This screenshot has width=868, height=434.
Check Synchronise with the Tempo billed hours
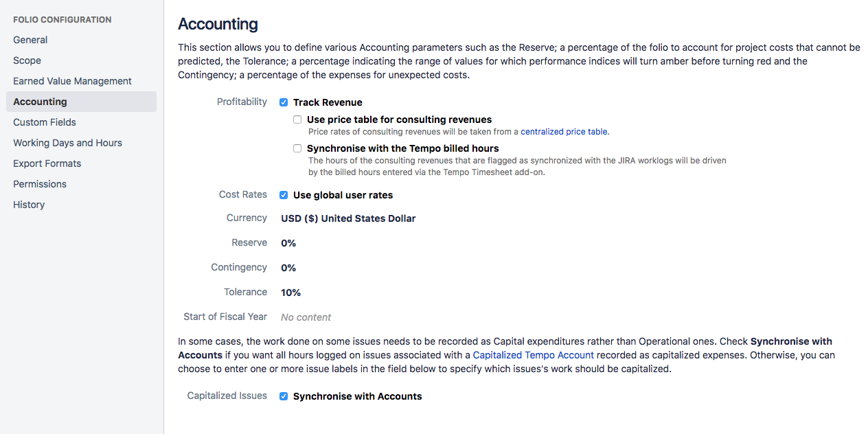(297, 148)
